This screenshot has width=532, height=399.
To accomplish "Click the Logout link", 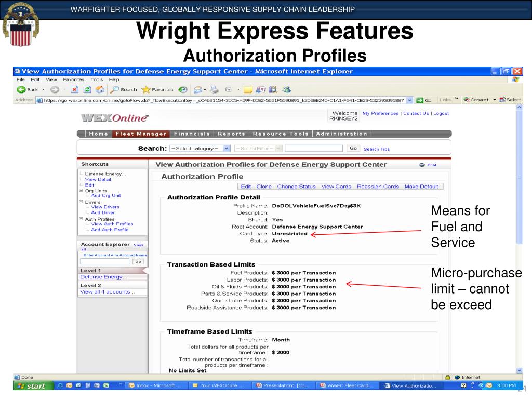I will coord(441,113).
